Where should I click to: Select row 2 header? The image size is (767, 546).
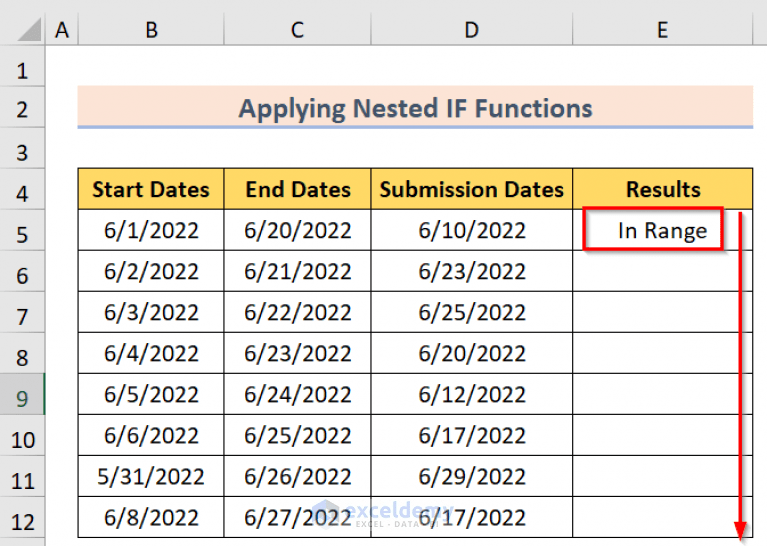[22, 107]
